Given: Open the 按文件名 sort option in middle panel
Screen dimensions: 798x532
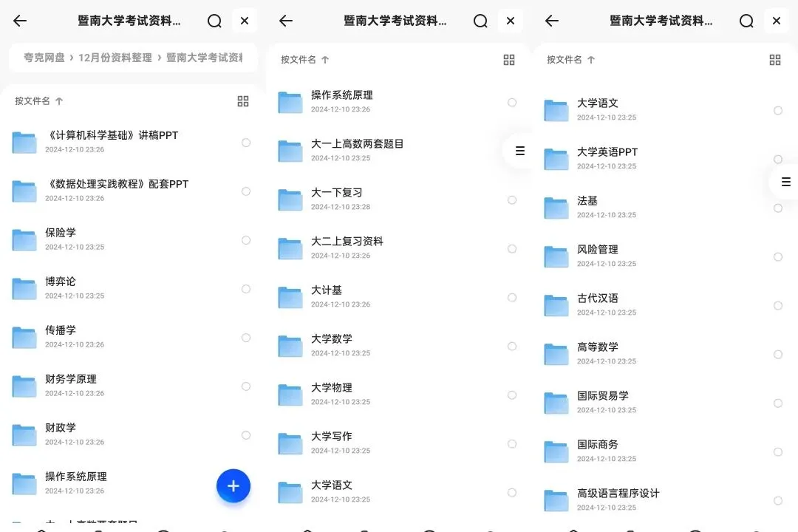Looking at the screenshot, I should coord(305,60).
